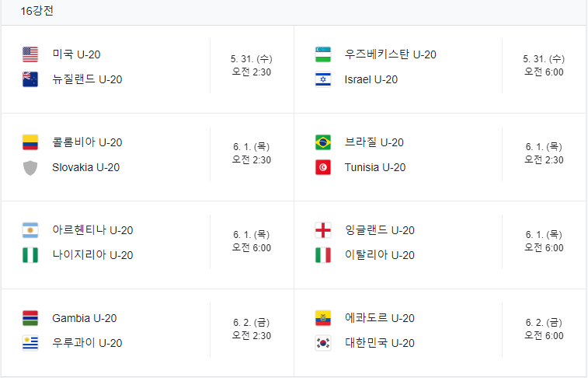
Task: Open the Tunisia U-20 team name
Action: tap(375, 167)
